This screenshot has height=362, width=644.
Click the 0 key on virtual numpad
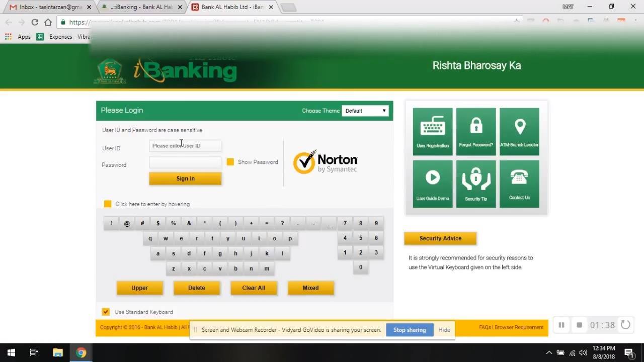coord(361,267)
